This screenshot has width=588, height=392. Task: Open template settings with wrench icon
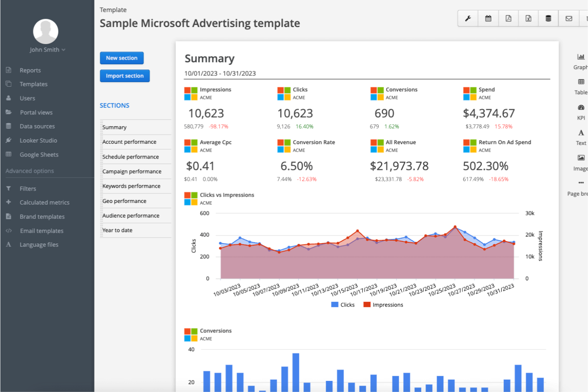pos(467,18)
